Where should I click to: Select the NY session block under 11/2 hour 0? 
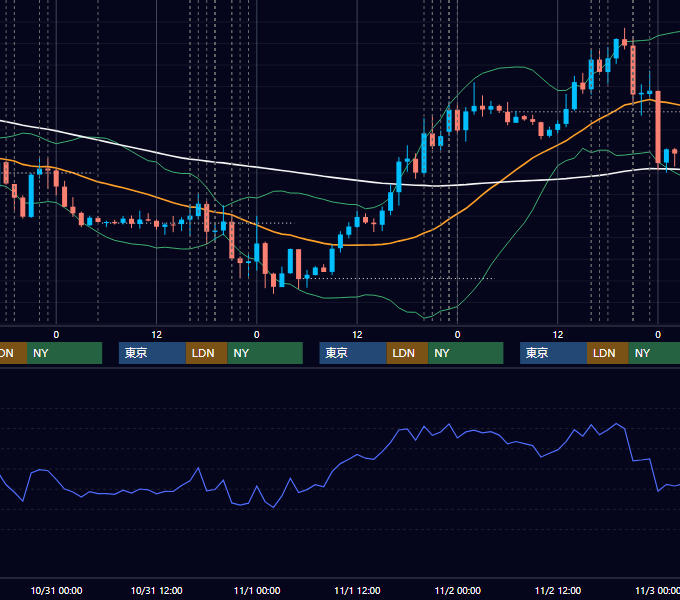pyautogui.click(x=466, y=353)
